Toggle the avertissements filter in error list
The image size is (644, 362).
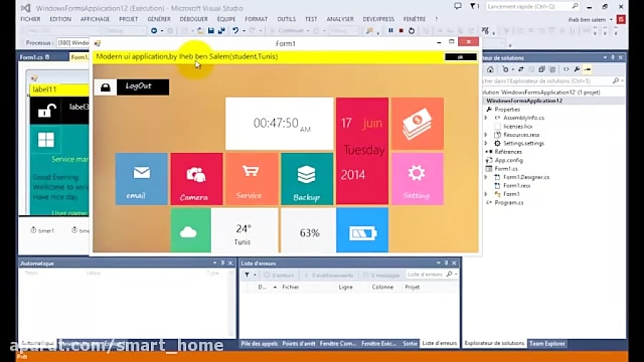(x=328, y=275)
